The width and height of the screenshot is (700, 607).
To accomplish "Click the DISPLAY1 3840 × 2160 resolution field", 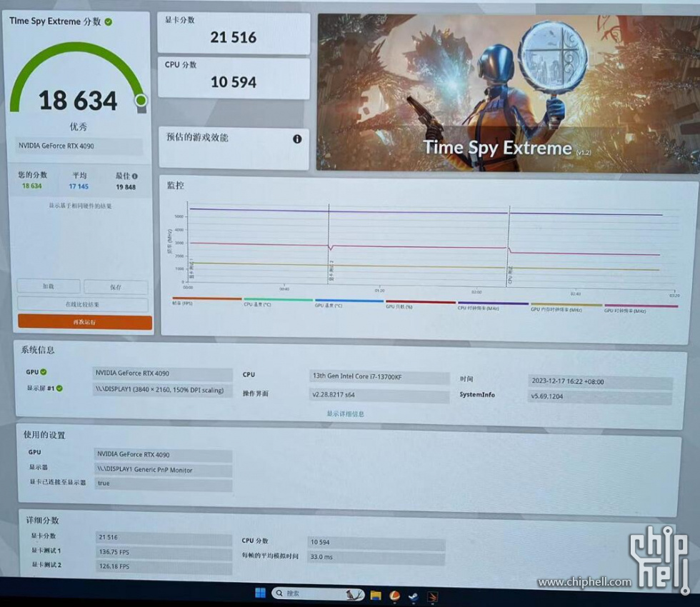I will pos(163,390).
